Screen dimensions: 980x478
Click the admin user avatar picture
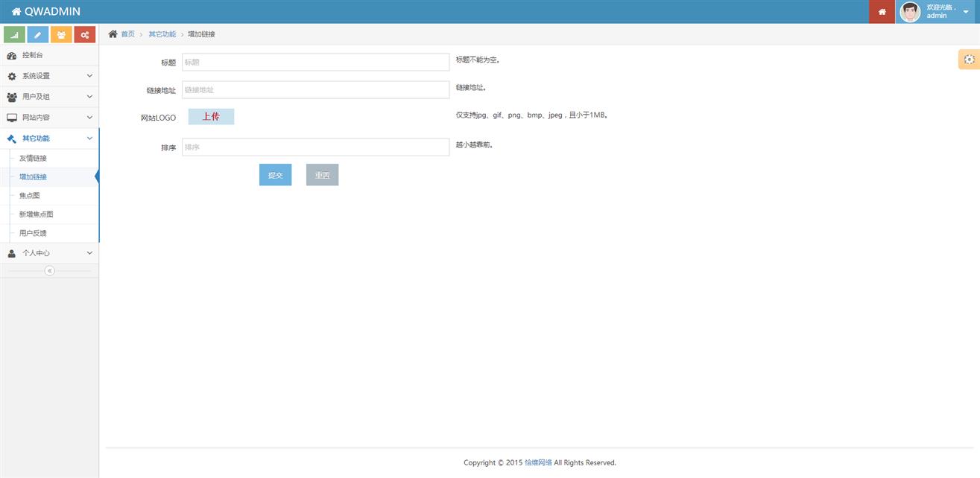tap(910, 12)
